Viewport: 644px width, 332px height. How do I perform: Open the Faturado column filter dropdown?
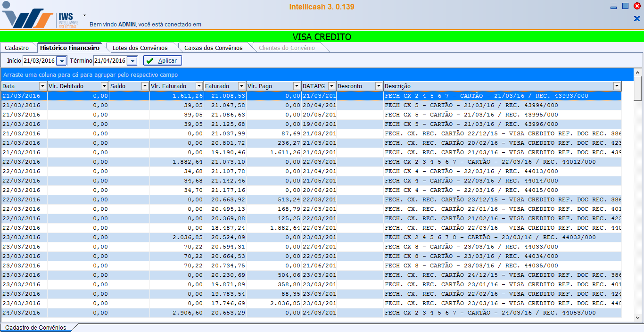[x=242, y=86]
